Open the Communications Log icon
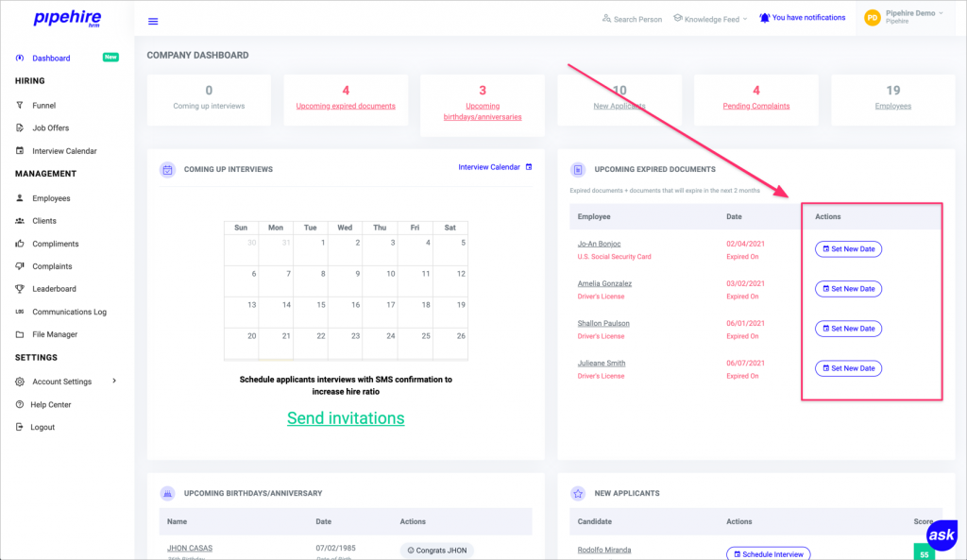Viewport: 967px width, 560px height. click(x=21, y=312)
